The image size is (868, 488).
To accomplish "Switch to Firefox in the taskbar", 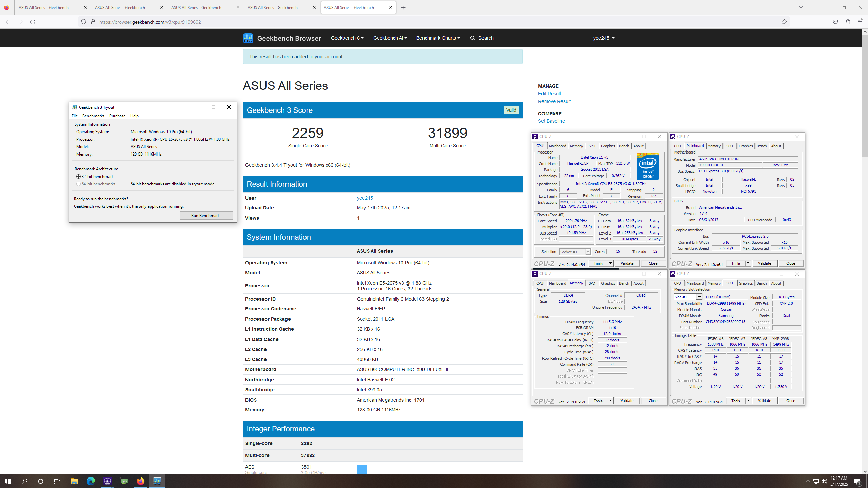I will (140, 481).
